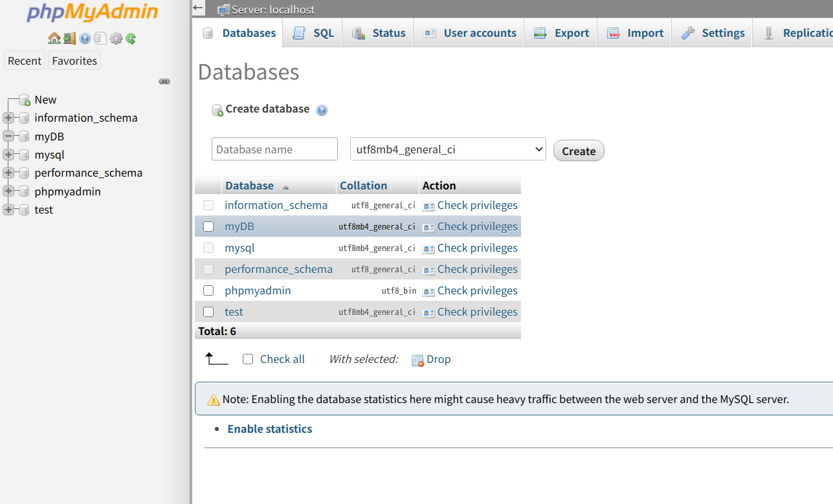This screenshot has height=504, width=833.
Task: Open navigation panel settings via gear icon
Action: (x=116, y=38)
